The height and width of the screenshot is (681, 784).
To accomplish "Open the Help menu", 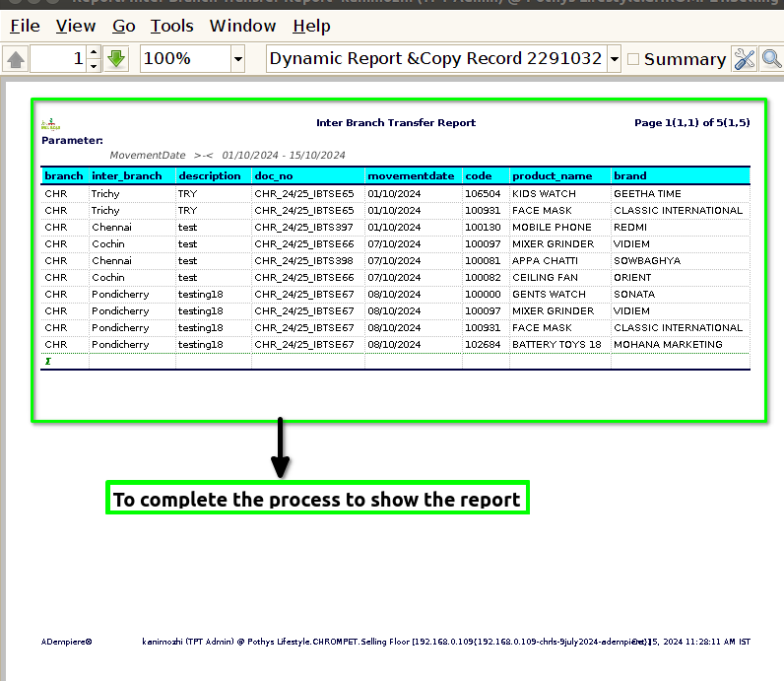I will 311,26.
